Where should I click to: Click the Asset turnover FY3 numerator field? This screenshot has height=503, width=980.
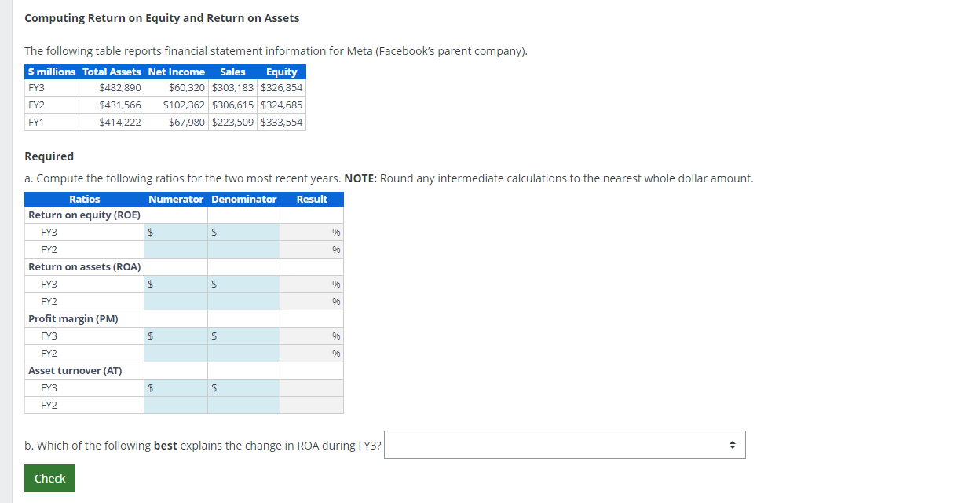pos(174,387)
